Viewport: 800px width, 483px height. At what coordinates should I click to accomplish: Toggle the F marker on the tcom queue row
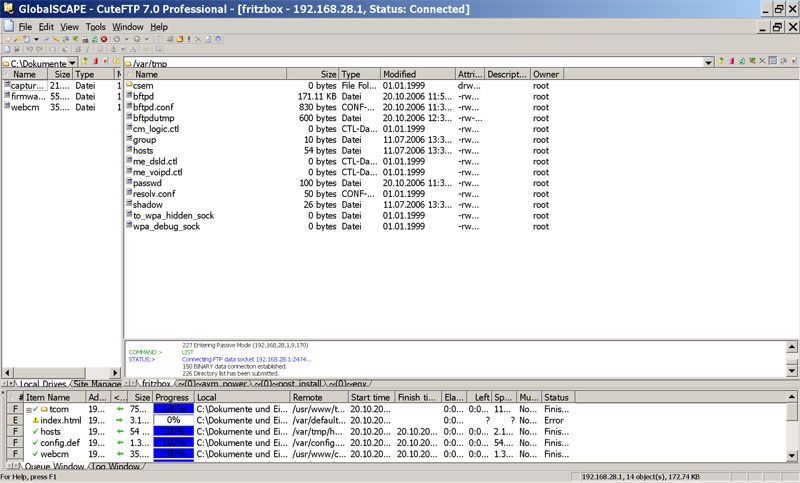(x=15, y=409)
